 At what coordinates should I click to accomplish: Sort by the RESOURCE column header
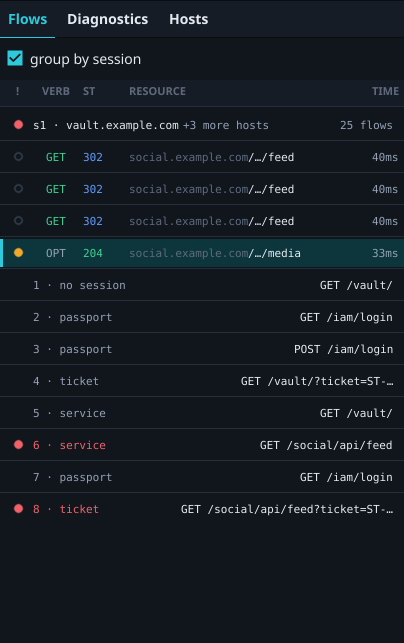click(x=157, y=91)
